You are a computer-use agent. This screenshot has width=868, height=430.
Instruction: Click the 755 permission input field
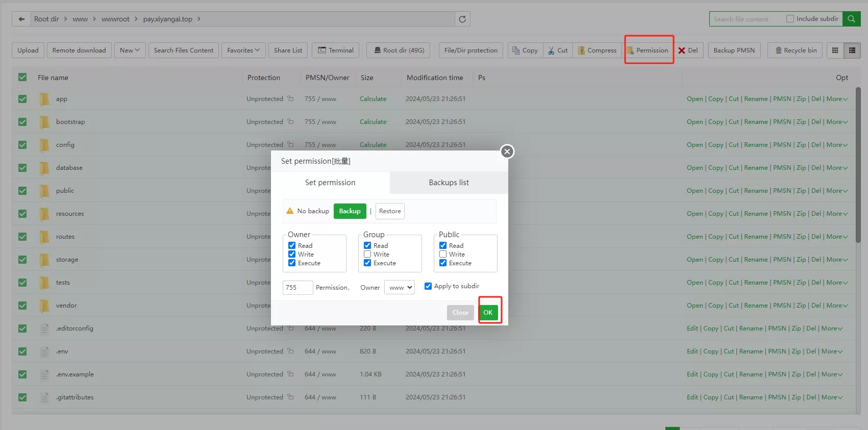point(297,287)
